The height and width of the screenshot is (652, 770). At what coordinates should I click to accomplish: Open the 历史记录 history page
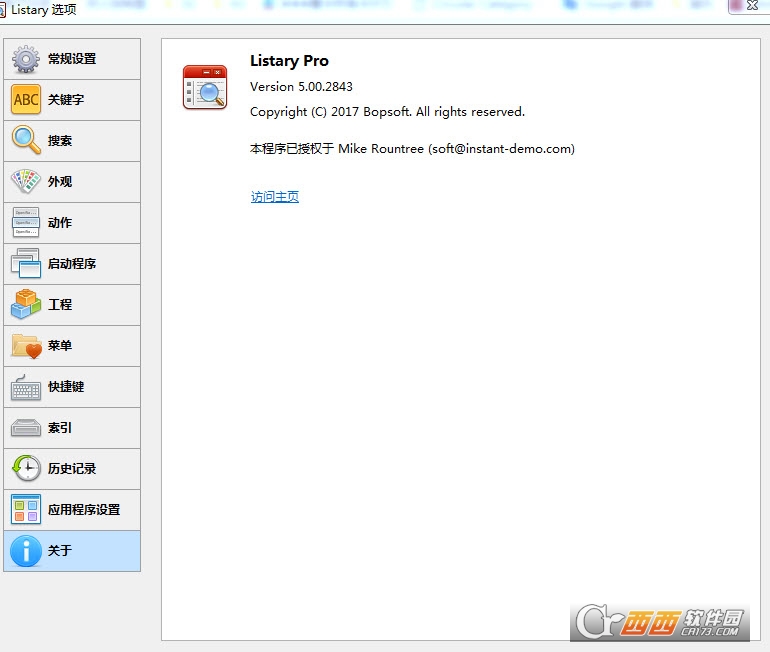pos(72,468)
